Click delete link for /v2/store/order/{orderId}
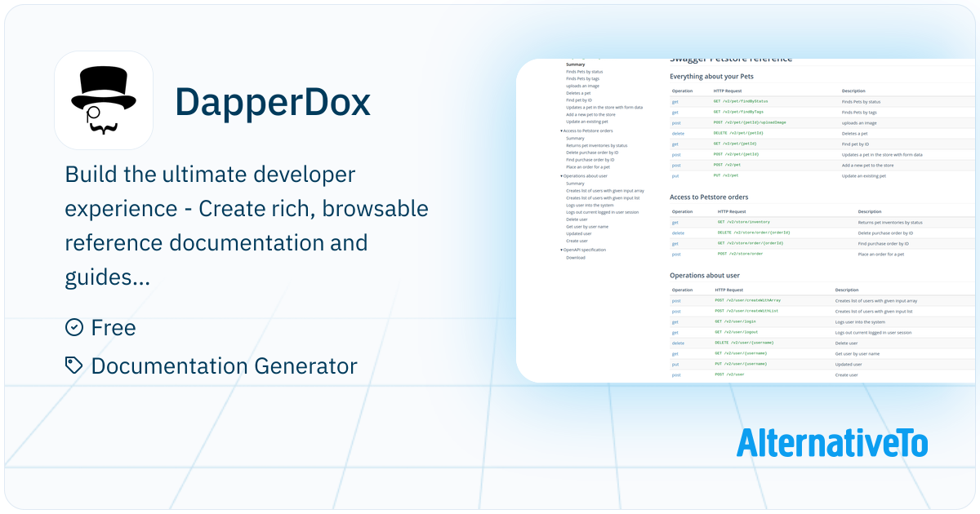The width and height of the screenshot is (980, 514). tap(679, 233)
